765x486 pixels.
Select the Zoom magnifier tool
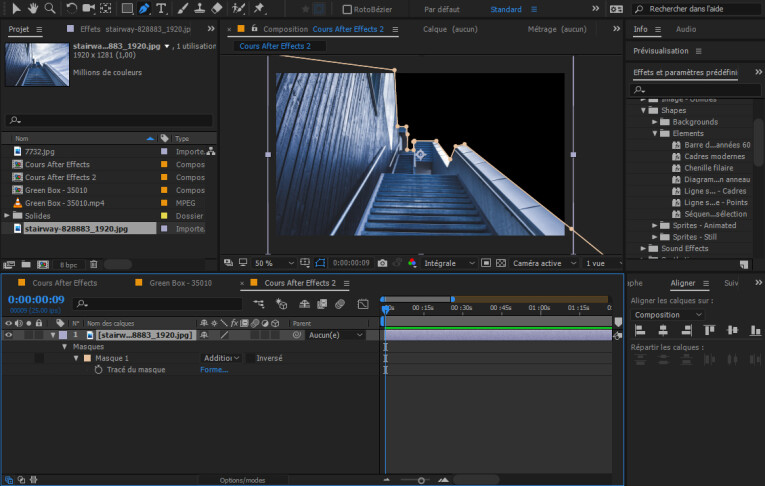[50, 8]
